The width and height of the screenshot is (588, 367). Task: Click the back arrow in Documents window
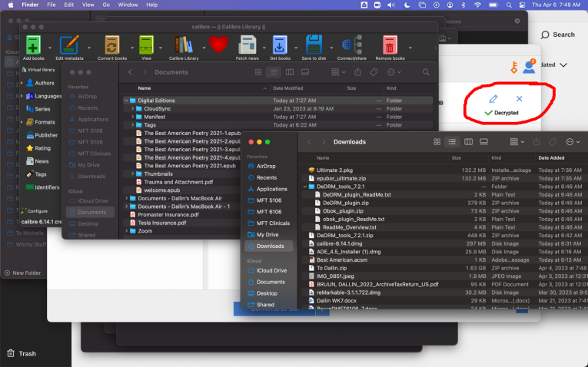(x=130, y=72)
